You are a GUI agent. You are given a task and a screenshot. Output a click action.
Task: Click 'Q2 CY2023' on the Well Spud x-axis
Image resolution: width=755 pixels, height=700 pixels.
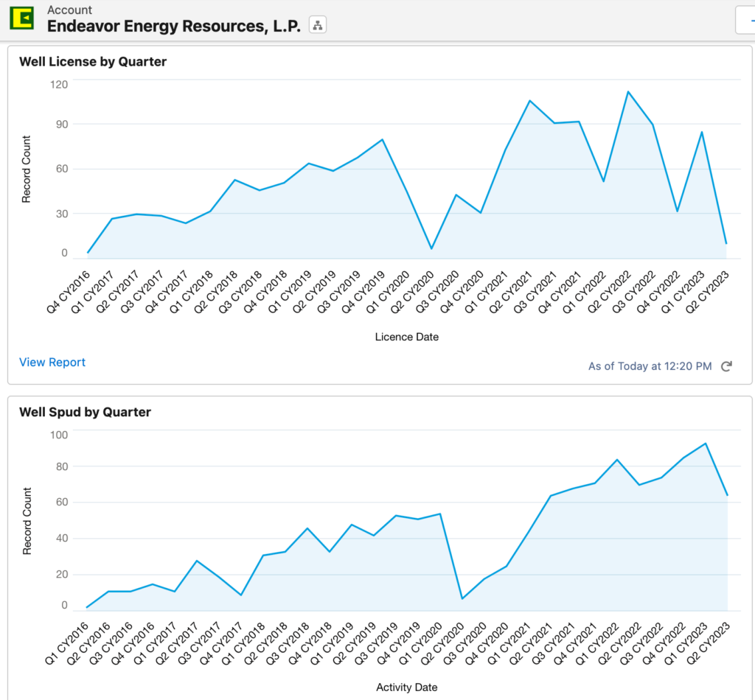709,643
